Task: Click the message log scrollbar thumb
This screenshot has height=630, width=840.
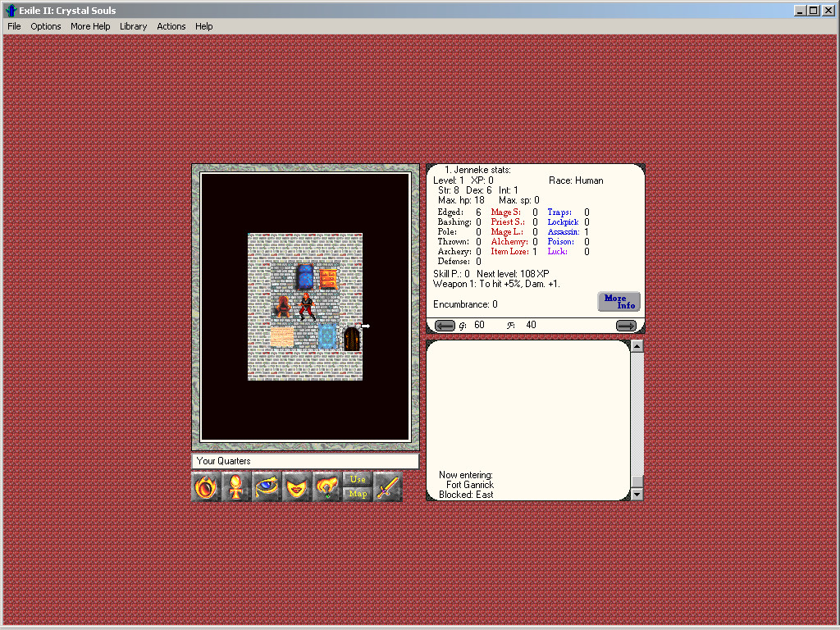Action: coord(637,482)
